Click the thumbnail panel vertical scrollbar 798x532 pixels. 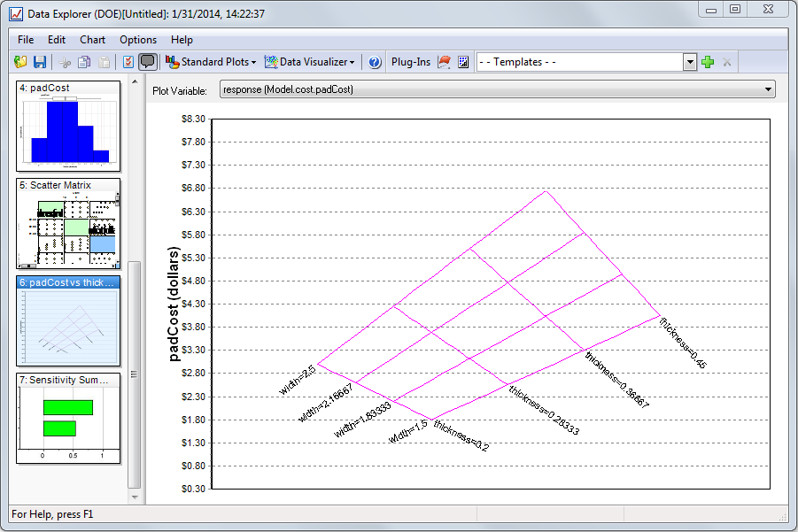pyautogui.click(x=135, y=374)
